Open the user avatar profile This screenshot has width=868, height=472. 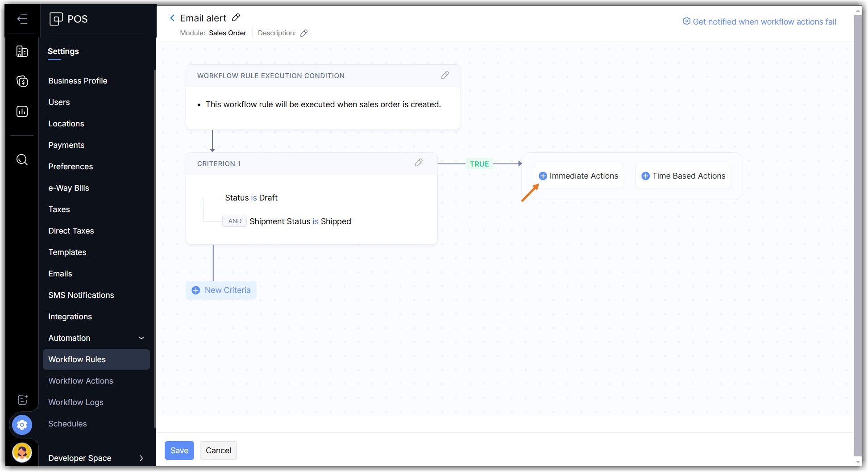point(22,452)
